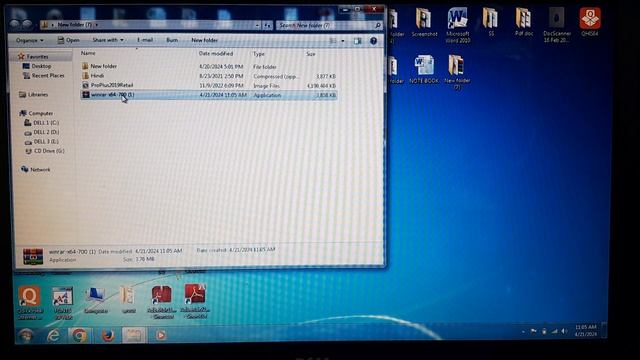Launch Microsoft Word 2010 desktop shortcut
This screenshot has height=360, width=640.
[x=458, y=25]
